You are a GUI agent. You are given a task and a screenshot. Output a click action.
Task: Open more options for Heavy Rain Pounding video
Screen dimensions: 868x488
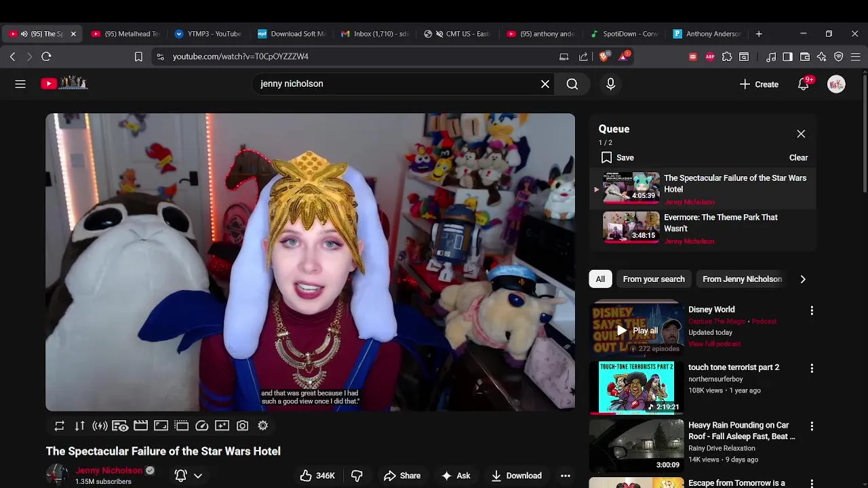point(812,426)
